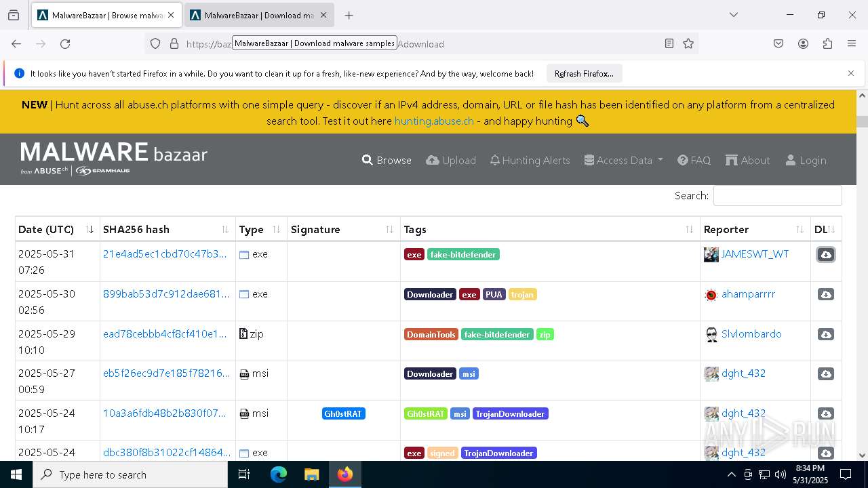Image resolution: width=868 pixels, height=488 pixels.
Task: Click the browser address bar
Action: pyautogui.click(x=420, y=43)
